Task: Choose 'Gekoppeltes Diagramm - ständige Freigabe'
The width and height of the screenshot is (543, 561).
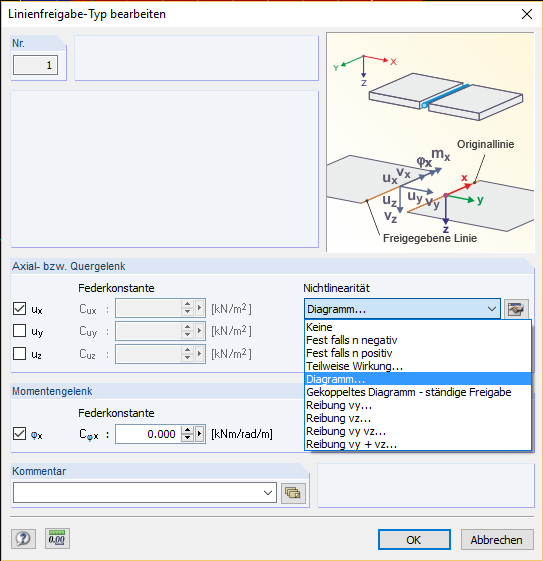Action: coord(418,392)
